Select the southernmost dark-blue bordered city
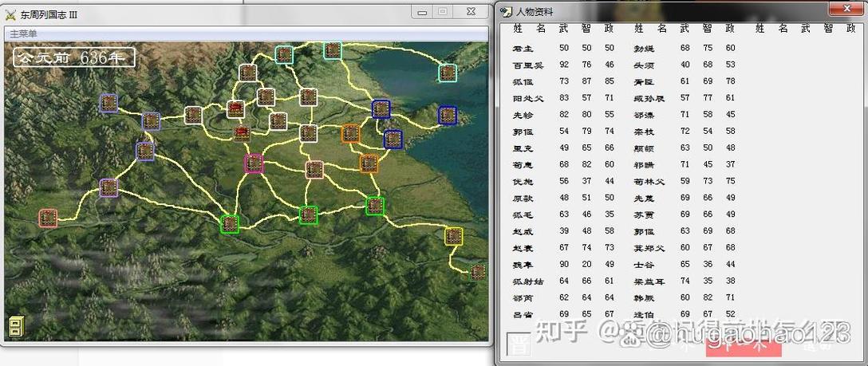Screen dimensions: 868x366 [x=393, y=140]
